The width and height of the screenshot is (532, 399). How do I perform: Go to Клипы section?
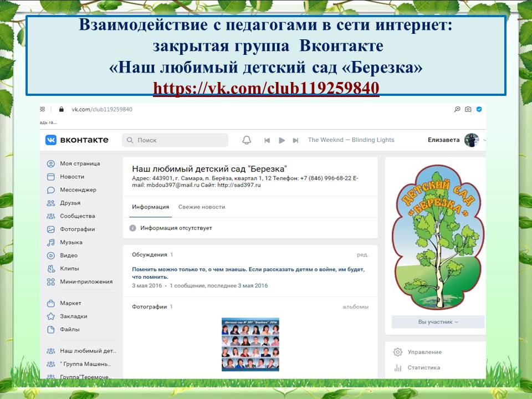tap(69, 269)
